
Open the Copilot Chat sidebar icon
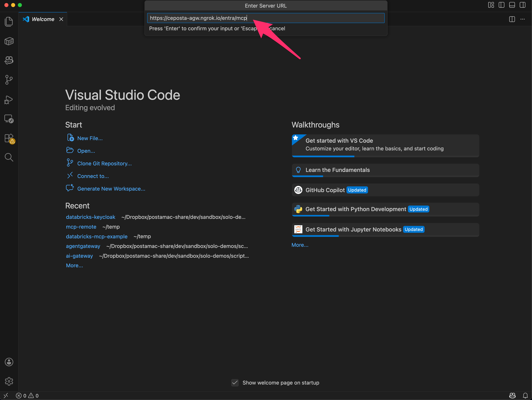(x=9, y=60)
